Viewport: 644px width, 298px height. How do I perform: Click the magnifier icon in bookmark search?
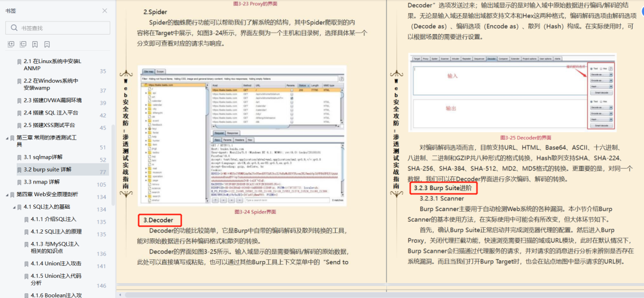[x=14, y=28]
